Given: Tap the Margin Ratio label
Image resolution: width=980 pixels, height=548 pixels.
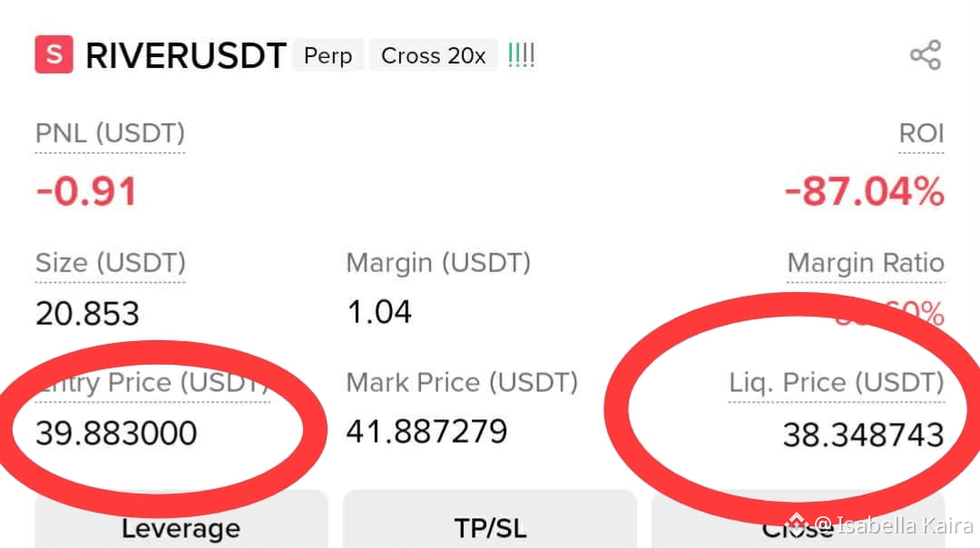Looking at the screenshot, I should coord(866,263).
